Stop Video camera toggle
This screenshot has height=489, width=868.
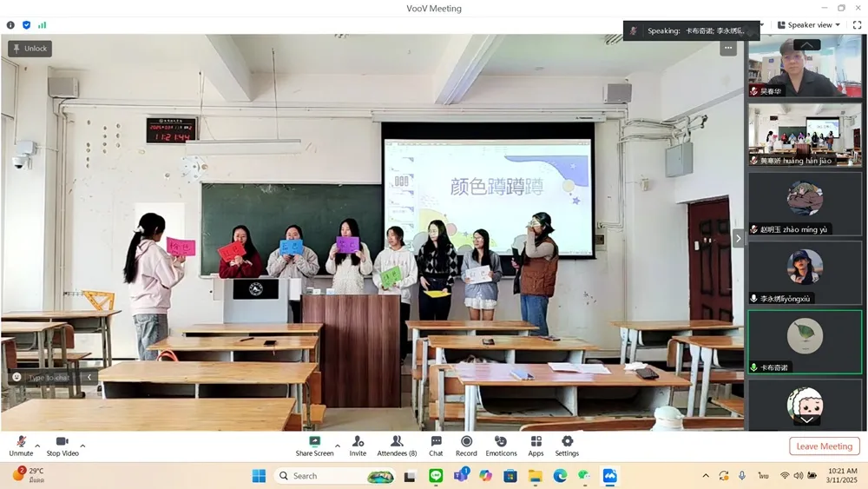point(62,446)
